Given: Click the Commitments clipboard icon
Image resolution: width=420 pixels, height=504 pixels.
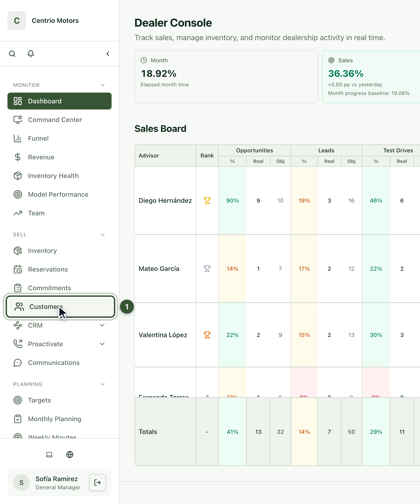Looking at the screenshot, I should (x=18, y=288).
